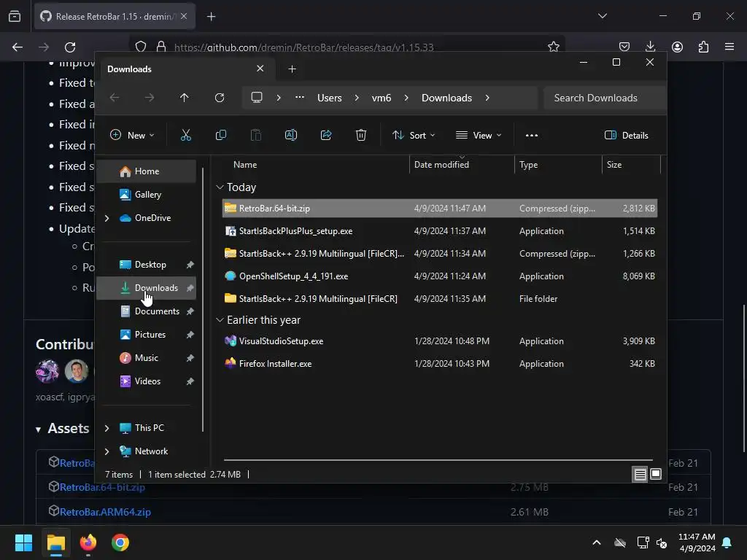Select Firefox Installer.exe file
The width and height of the screenshot is (747, 560).
pos(440,363)
